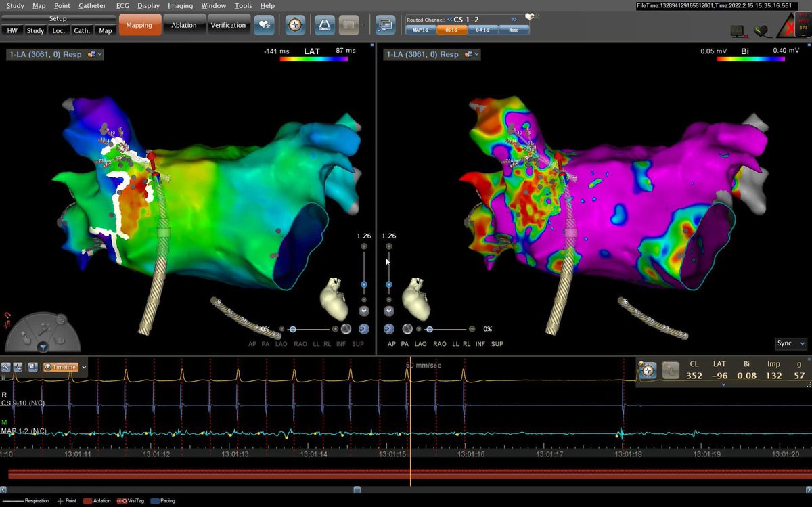This screenshot has height=507, width=812.
Task: Click the HW setup button
Action: pyautogui.click(x=12, y=30)
